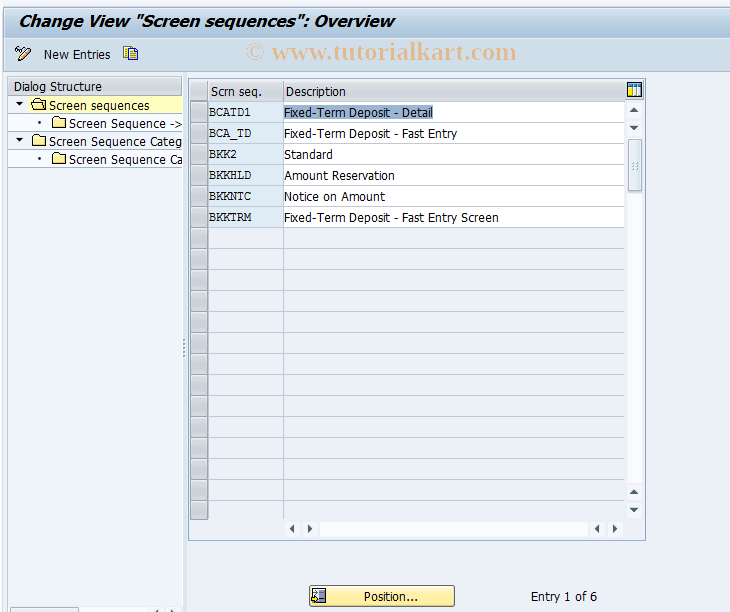Click left arrow at right end of horizontal scrollbar
Screen dimensions: 730x612
(x=597, y=529)
